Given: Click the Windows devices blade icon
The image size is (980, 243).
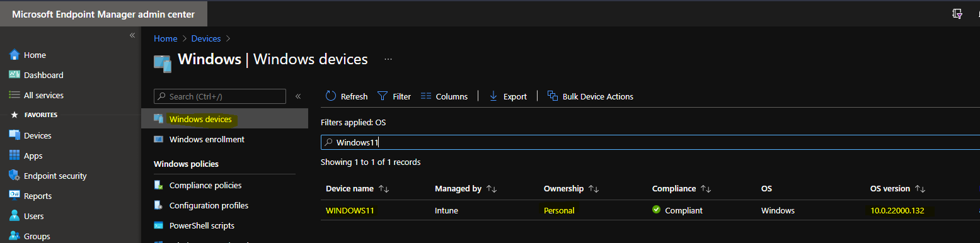Looking at the screenshot, I should [159, 119].
